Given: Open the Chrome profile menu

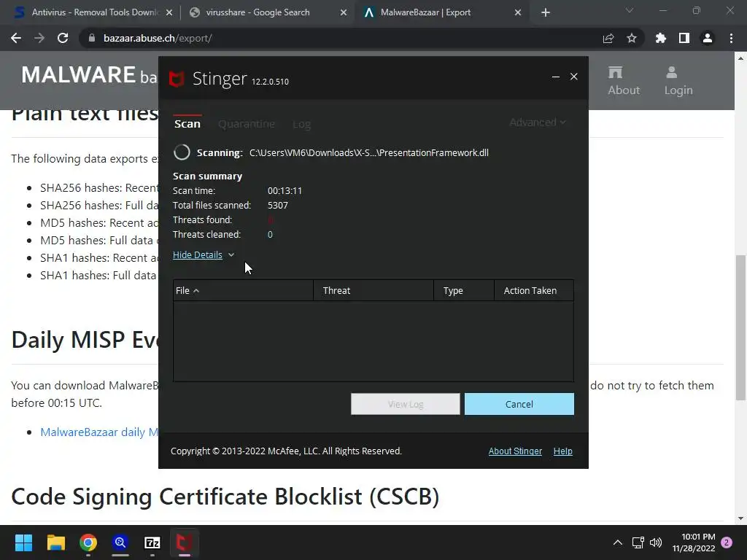Looking at the screenshot, I should tap(708, 38).
